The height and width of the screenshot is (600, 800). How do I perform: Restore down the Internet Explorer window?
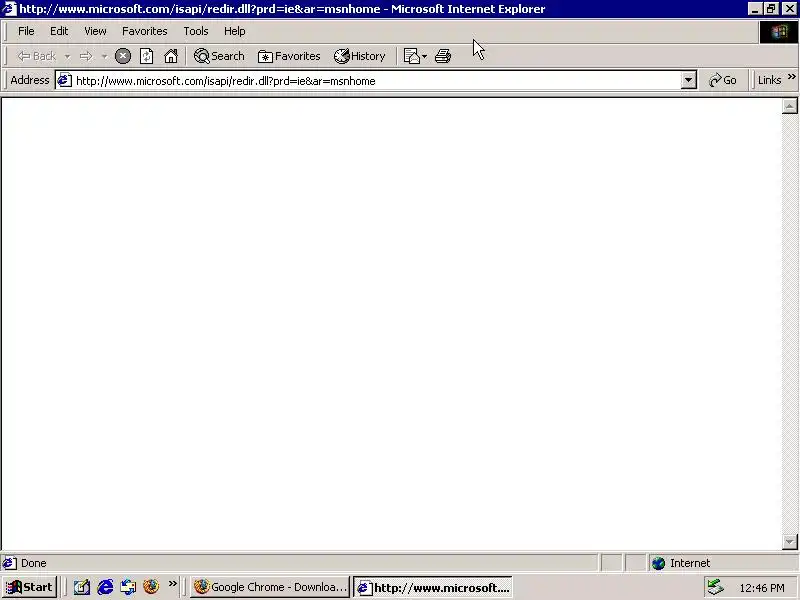(771, 9)
